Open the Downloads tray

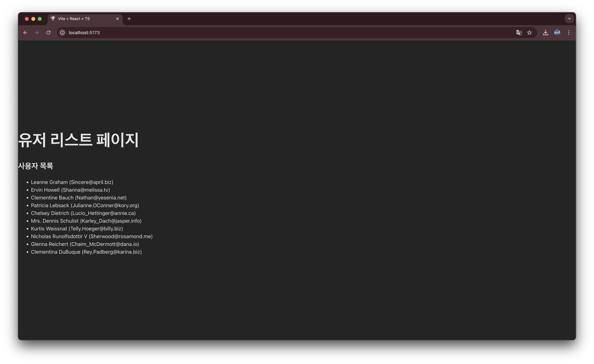(x=545, y=33)
